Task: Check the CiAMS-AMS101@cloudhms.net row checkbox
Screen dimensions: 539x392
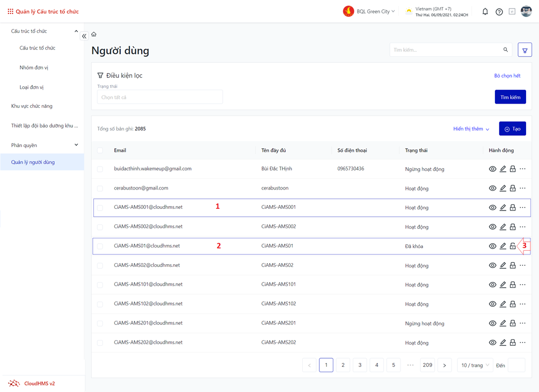Action: (x=100, y=285)
